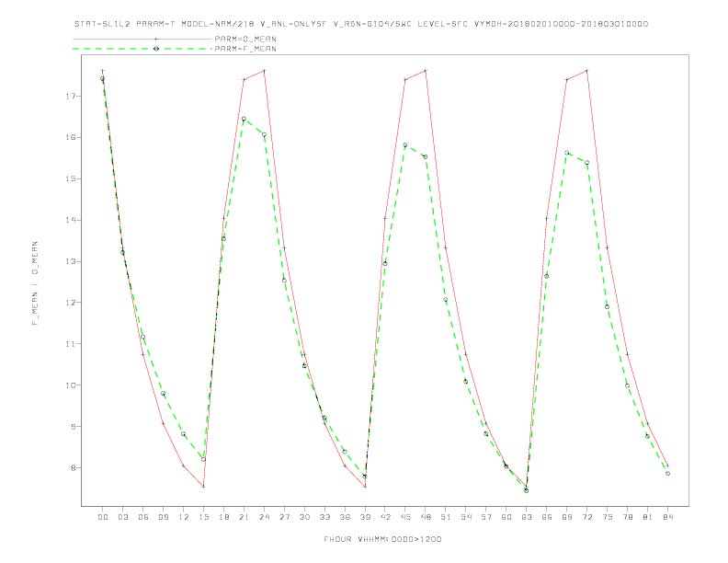Click the x-axis label FHOUR VHHMM:0000>1200
The height and width of the screenshot is (563, 728).
click(382, 539)
